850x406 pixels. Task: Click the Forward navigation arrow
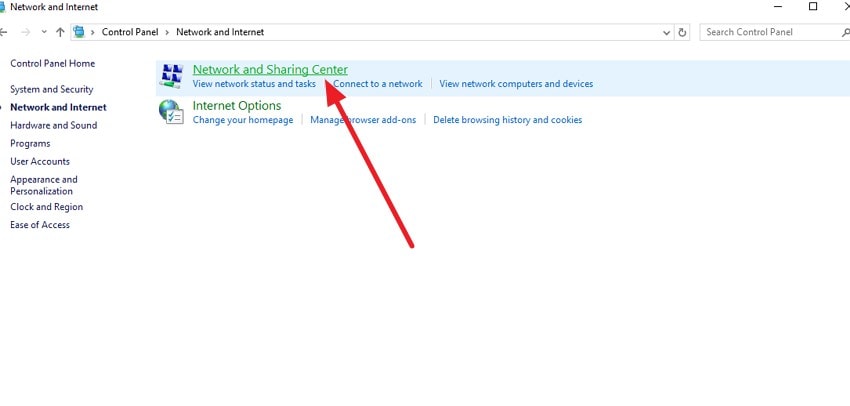(x=25, y=32)
